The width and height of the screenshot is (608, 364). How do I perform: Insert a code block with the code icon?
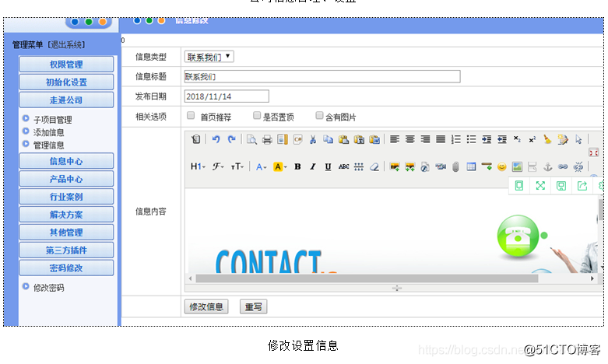click(298, 139)
